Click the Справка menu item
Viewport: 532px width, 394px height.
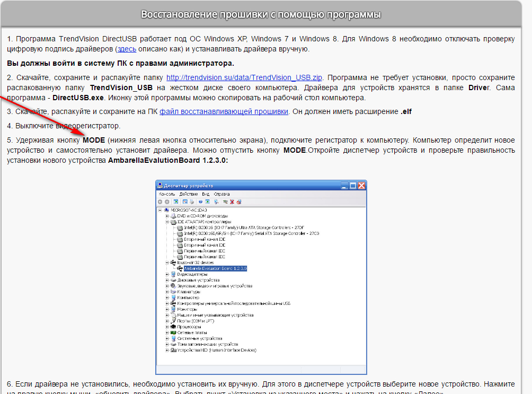(x=222, y=195)
